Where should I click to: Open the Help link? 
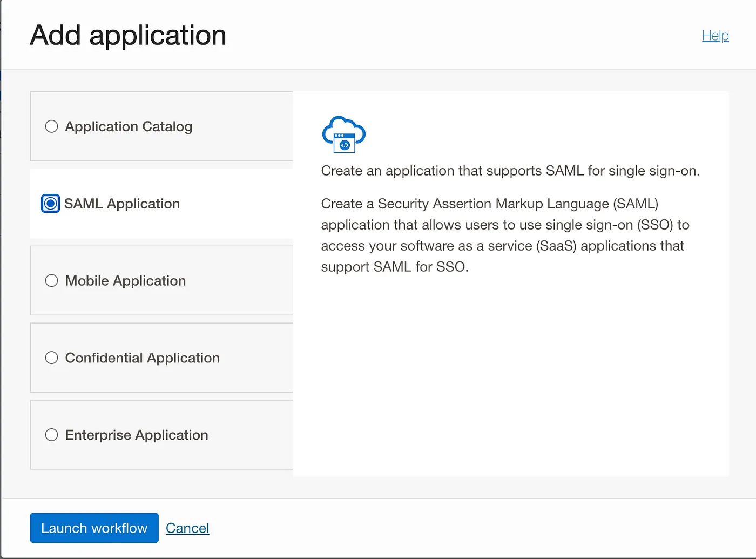click(715, 36)
